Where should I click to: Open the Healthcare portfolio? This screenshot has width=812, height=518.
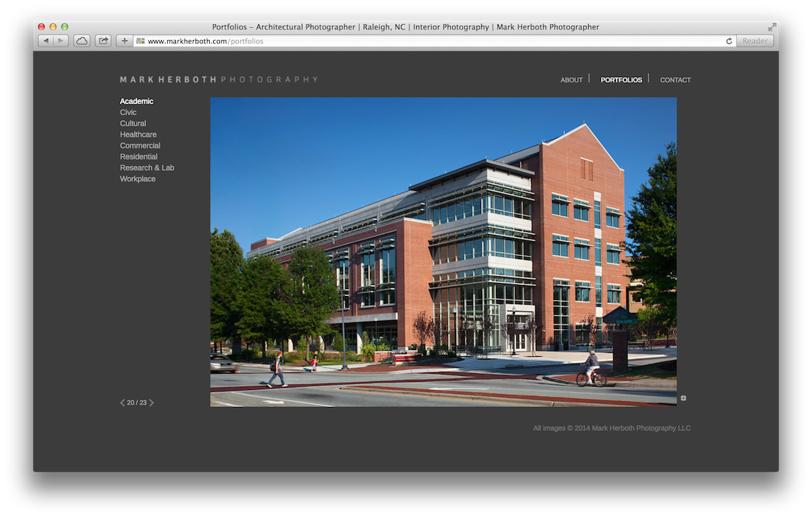tap(138, 135)
